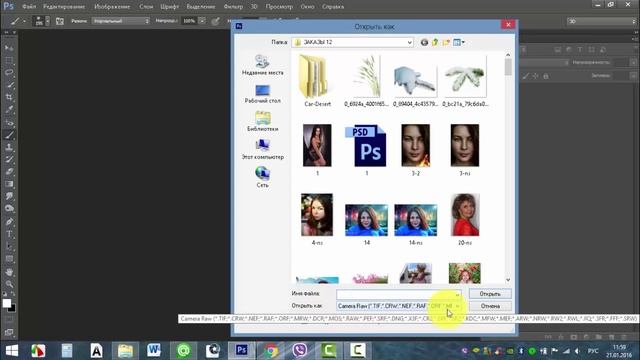
Task: Select the Hand tool
Action: coord(9,272)
